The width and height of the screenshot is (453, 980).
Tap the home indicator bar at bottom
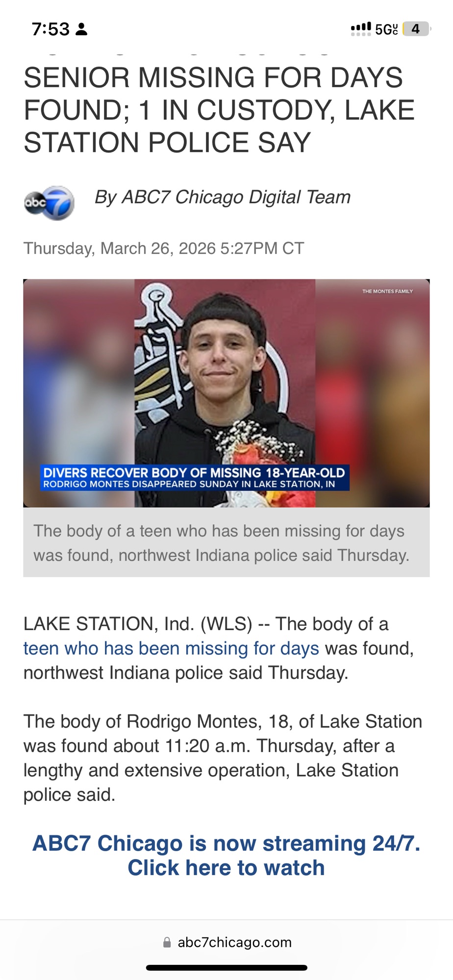point(226,968)
